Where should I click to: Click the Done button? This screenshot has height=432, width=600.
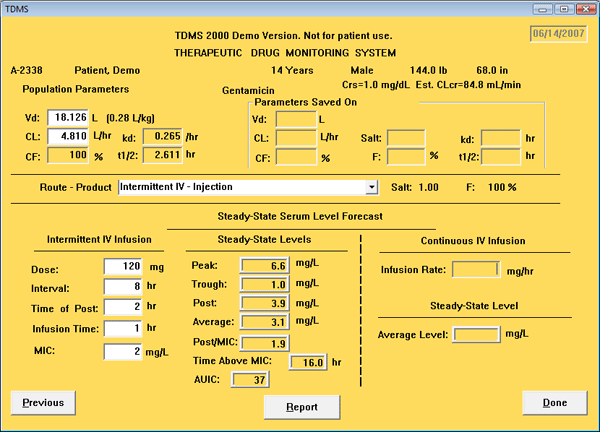tap(554, 403)
